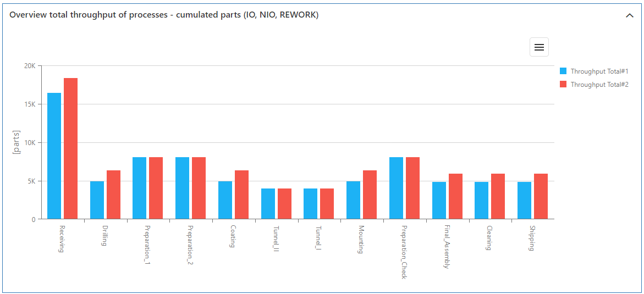Click the red Throughput Total#2 legend swatch

coord(563,84)
